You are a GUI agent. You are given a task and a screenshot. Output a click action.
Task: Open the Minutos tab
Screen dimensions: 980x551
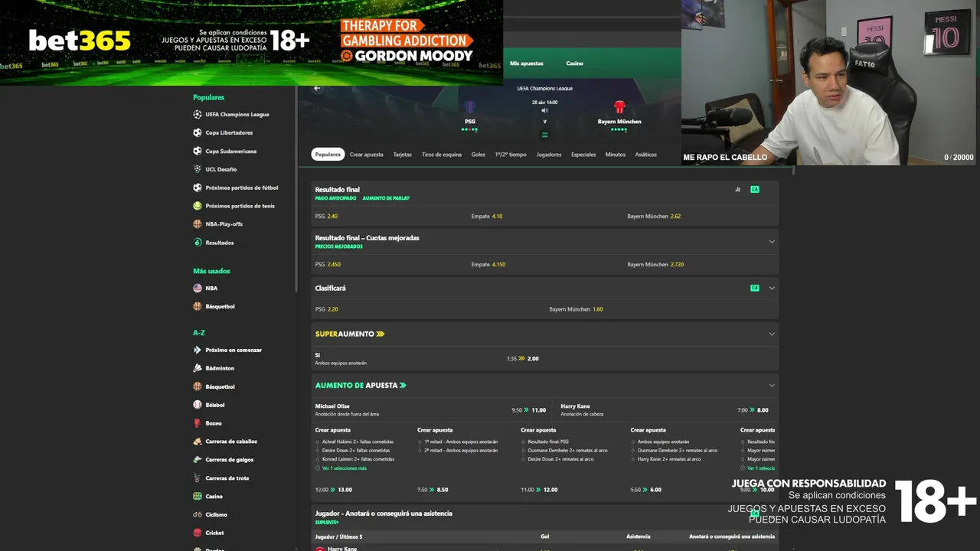pyautogui.click(x=616, y=155)
